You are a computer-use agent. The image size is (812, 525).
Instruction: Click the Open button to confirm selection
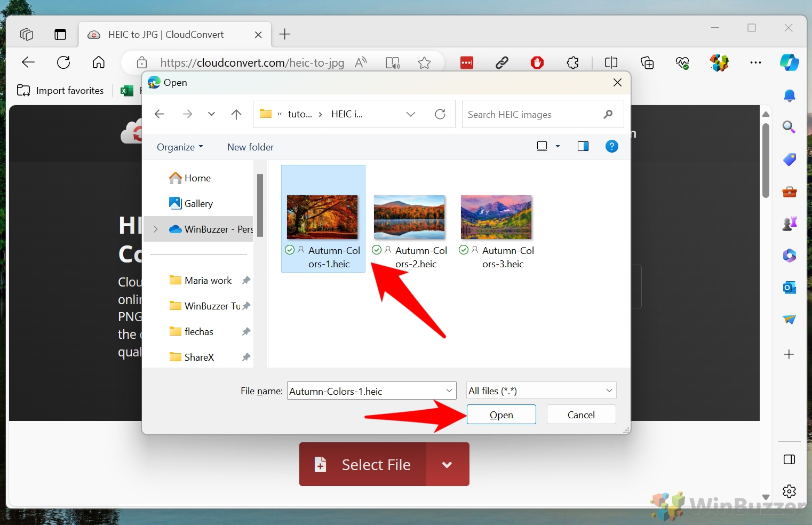pos(500,415)
